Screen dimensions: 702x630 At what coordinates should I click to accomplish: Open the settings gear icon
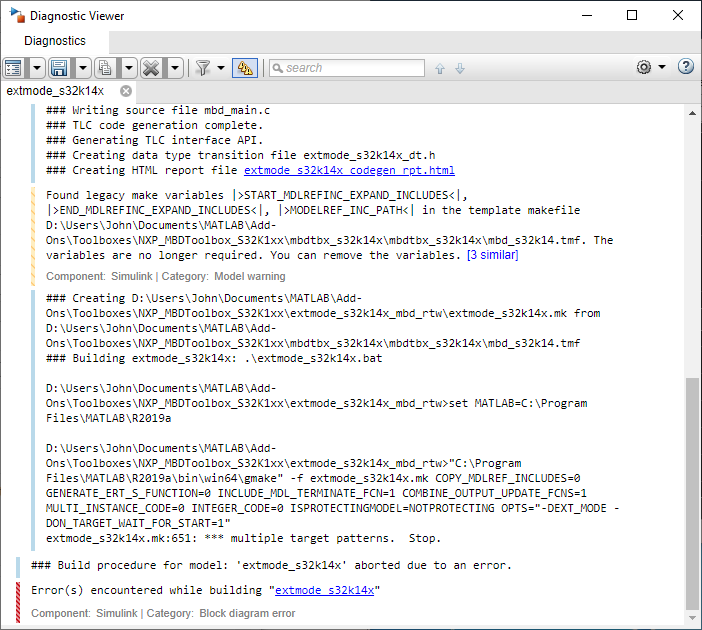click(x=644, y=67)
